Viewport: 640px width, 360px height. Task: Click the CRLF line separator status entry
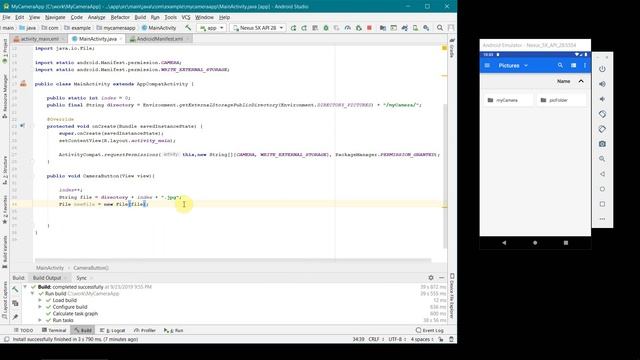(x=375, y=339)
